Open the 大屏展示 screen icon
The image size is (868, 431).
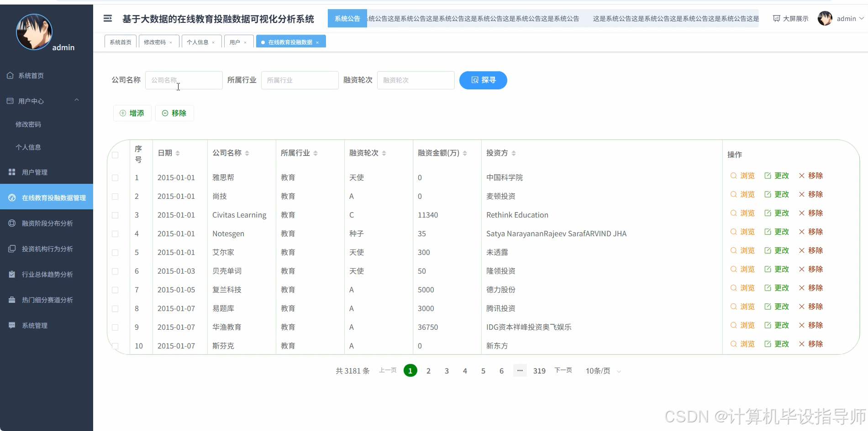pyautogui.click(x=776, y=19)
